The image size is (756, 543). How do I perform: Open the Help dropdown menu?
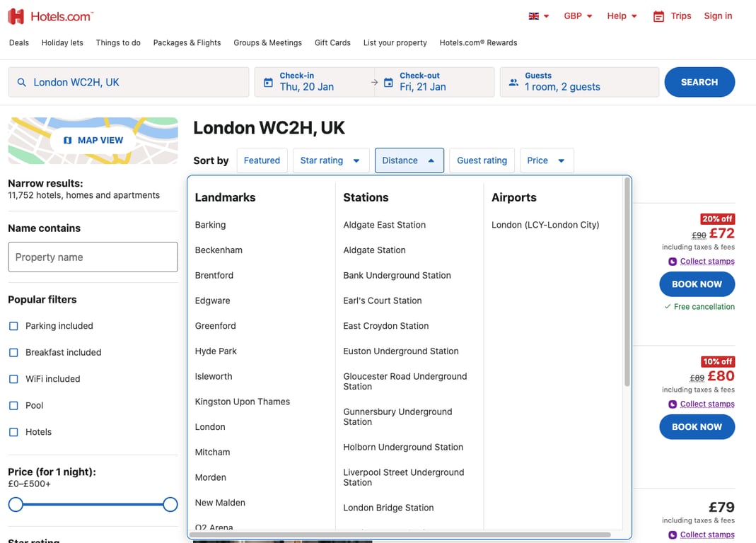(x=622, y=16)
